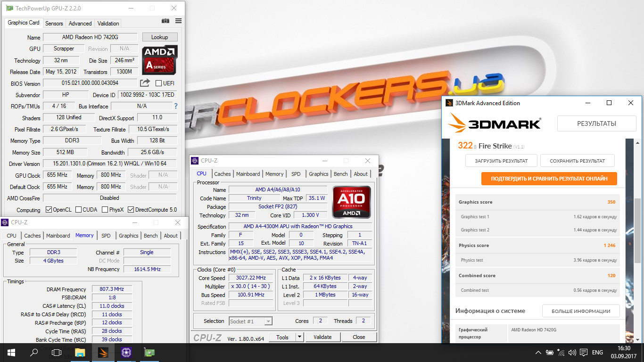The height and width of the screenshot is (362, 644).
Task: Open SPD tab in rear CPU-Z Memory window
Action: [x=106, y=236]
